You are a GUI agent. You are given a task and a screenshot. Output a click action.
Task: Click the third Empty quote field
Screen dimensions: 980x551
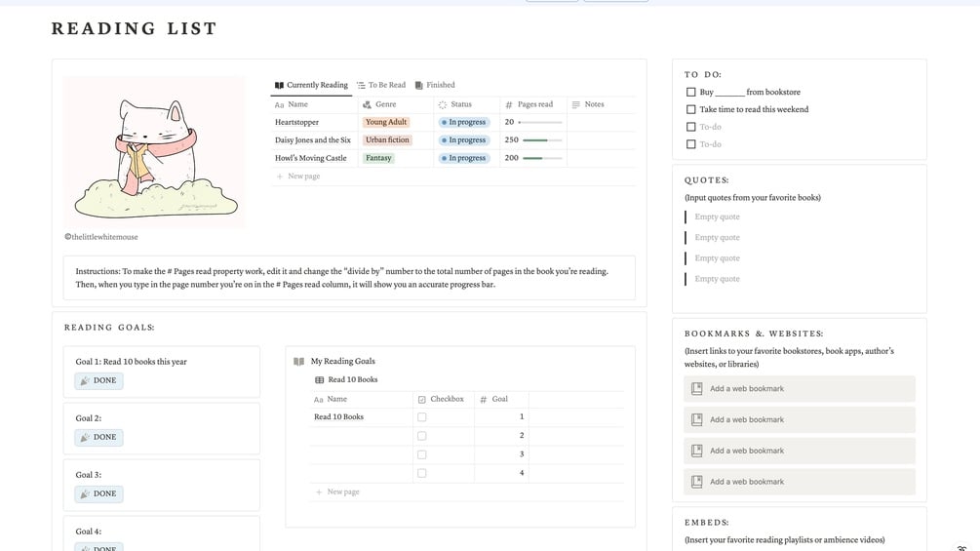point(717,258)
